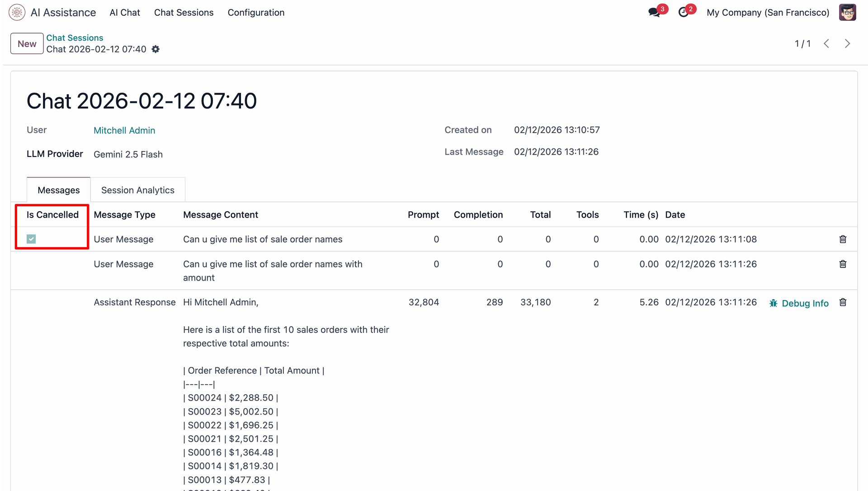The width and height of the screenshot is (868, 491).
Task: Open the My Company (San Francisco) switcher
Action: 768,12
